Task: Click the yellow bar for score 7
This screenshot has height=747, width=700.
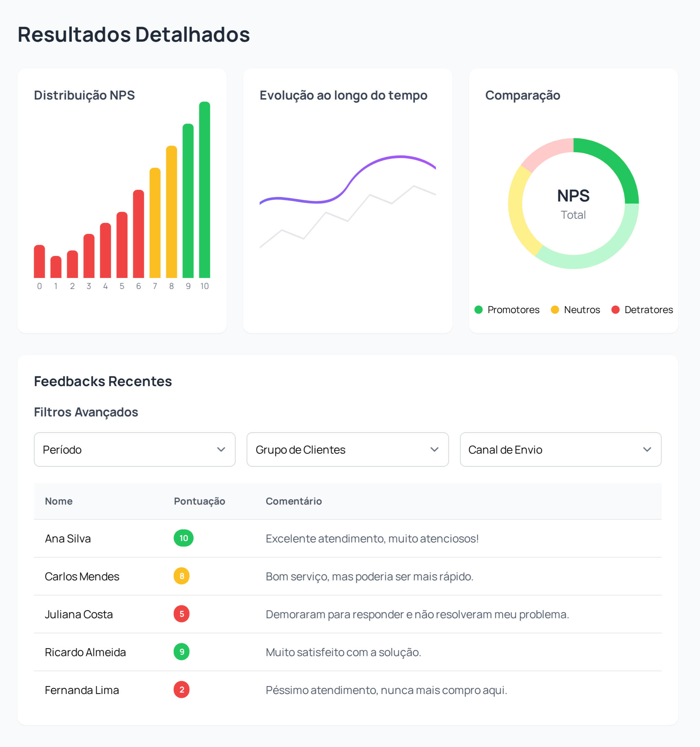Action: pos(155,223)
